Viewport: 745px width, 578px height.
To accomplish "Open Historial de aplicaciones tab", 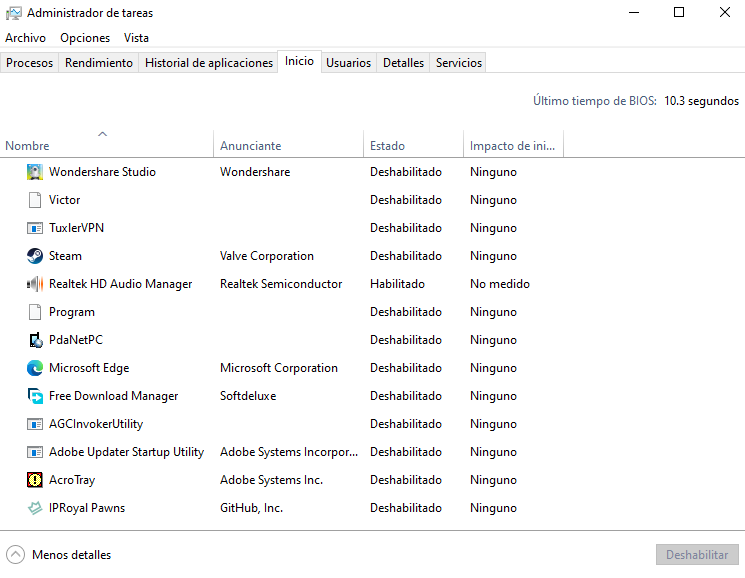I will coord(209,63).
